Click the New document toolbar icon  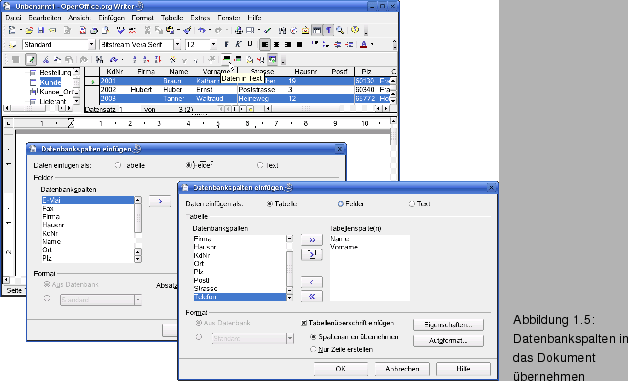click(x=12, y=30)
